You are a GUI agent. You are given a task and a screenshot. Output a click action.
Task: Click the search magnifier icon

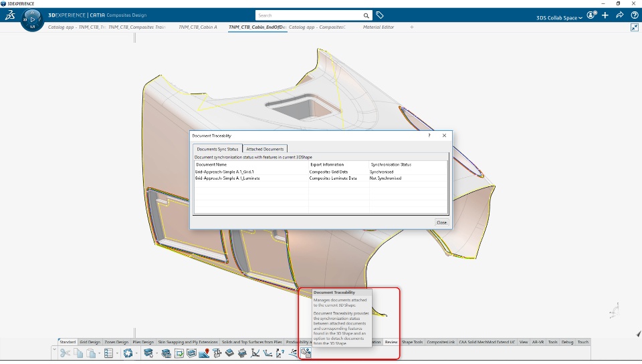click(x=366, y=15)
